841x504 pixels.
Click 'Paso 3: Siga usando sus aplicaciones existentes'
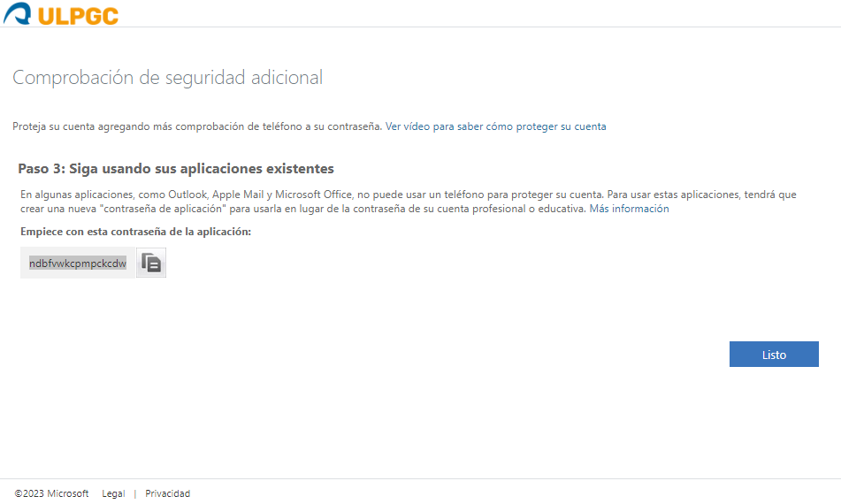coord(176,169)
